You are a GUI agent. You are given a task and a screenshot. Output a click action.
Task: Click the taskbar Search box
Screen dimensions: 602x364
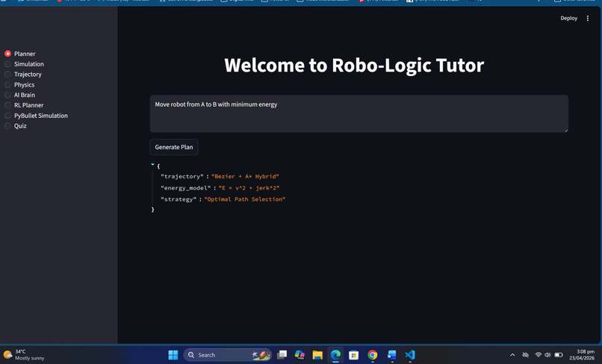click(228, 355)
